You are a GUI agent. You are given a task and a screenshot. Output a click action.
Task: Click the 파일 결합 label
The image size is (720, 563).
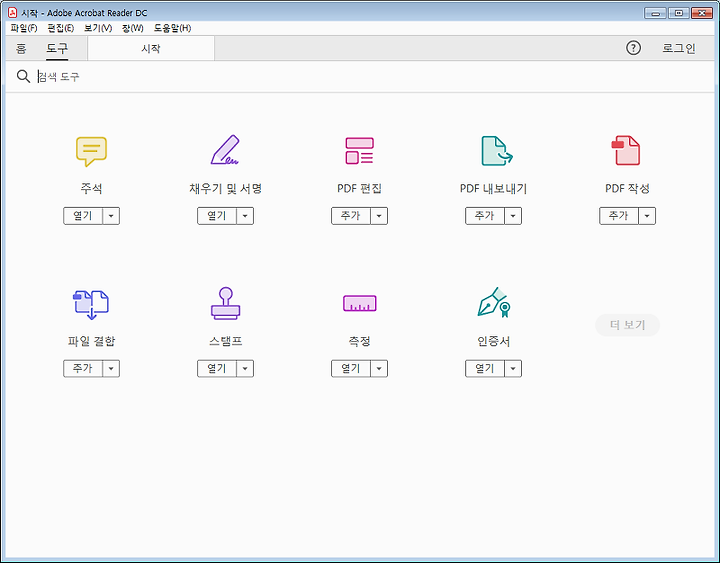(91, 341)
